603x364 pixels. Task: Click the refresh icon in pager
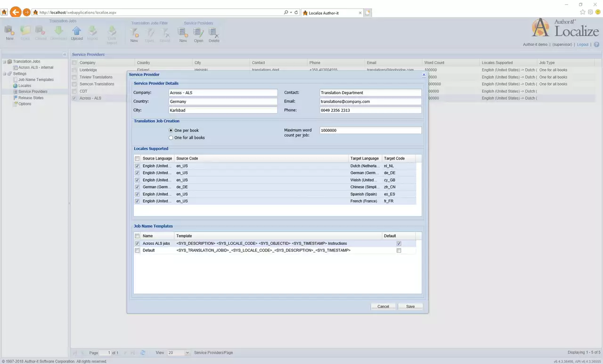[x=143, y=353]
